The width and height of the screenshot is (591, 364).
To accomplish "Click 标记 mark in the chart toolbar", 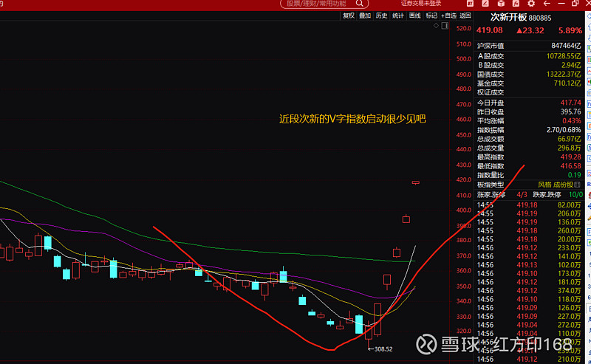I will (x=431, y=16).
